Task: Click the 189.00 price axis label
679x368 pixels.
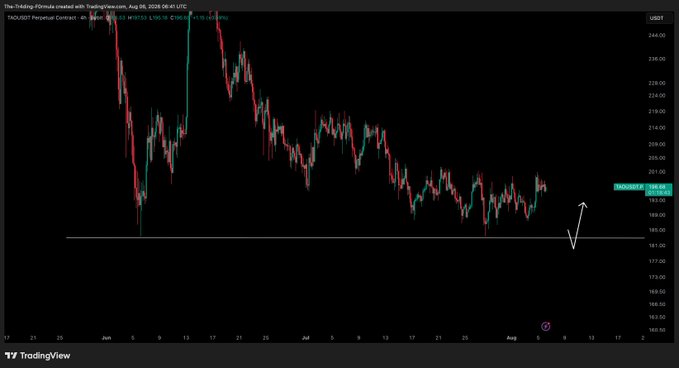Action: 656,215
